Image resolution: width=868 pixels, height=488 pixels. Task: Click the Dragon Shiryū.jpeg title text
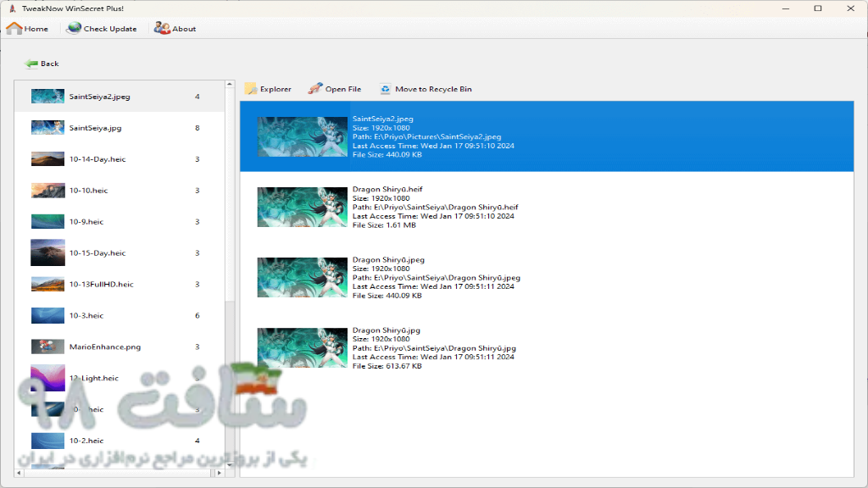[x=388, y=259]
